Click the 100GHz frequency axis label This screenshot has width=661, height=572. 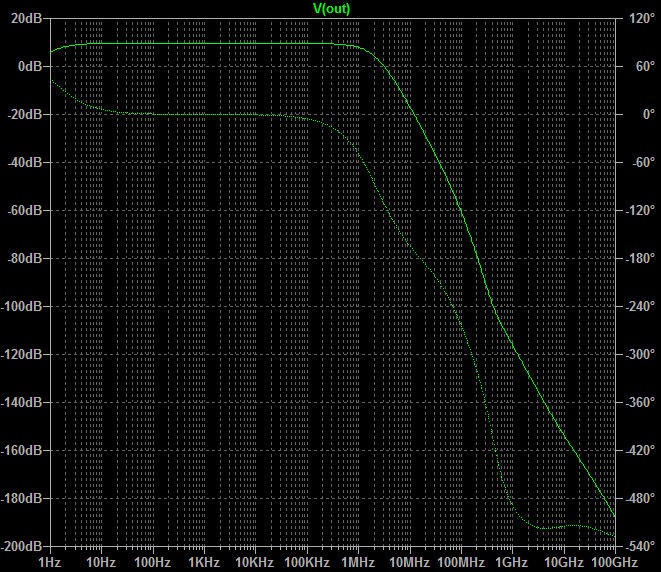tap(615, 562)
